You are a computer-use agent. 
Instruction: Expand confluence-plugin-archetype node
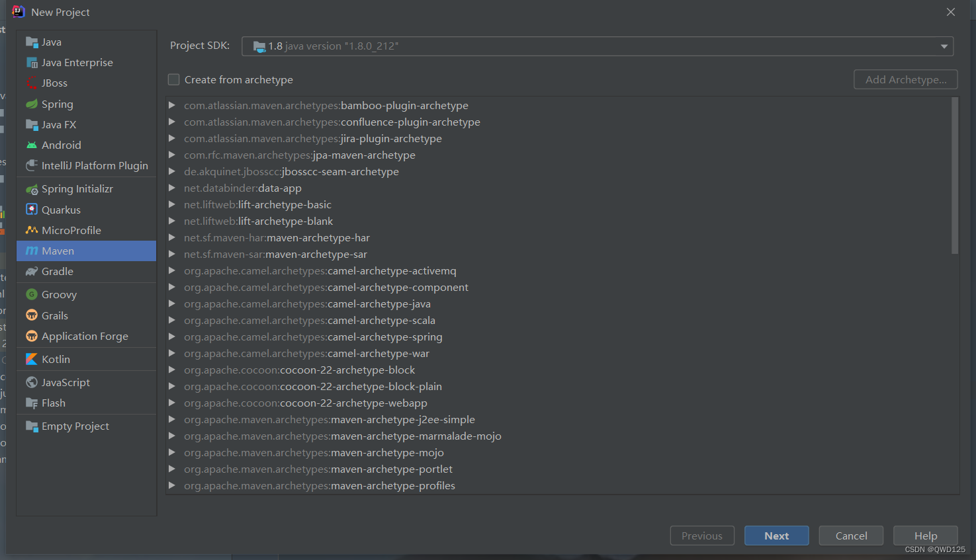172,122
